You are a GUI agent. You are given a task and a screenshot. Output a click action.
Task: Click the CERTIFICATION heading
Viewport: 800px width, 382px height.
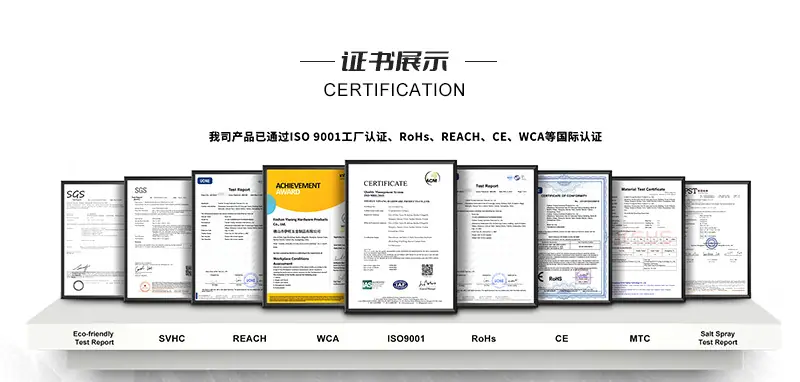394,90
